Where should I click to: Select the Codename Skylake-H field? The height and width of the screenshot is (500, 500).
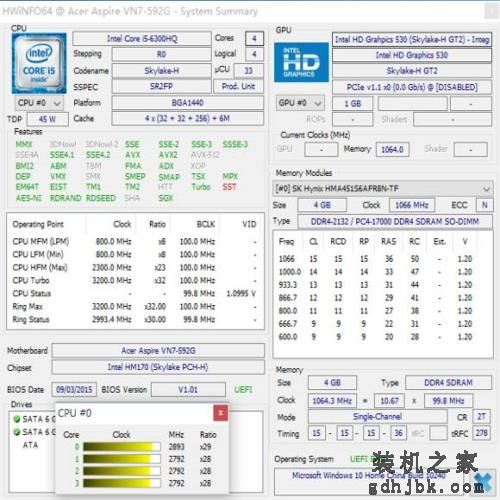(161, 71)
